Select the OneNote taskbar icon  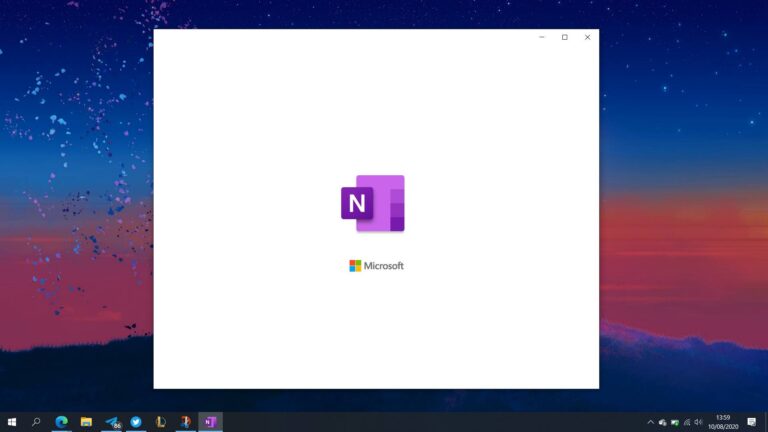[211, 422]
